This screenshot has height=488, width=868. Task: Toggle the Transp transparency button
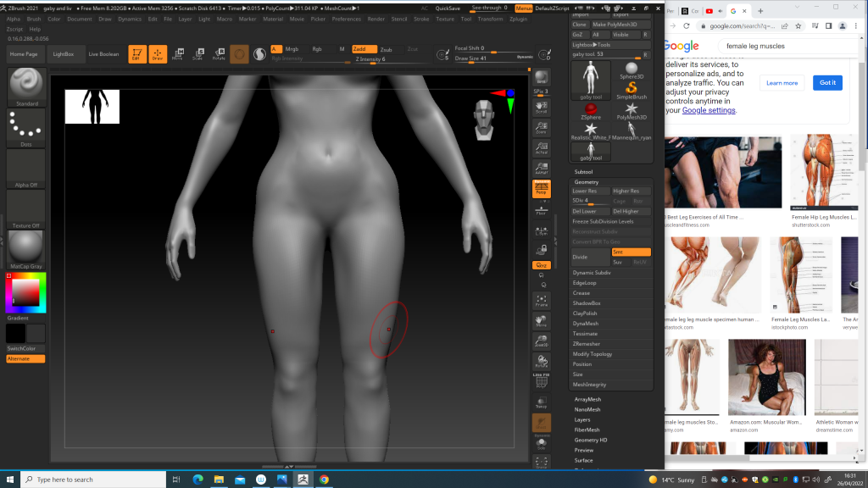click(x=542, y=402)
